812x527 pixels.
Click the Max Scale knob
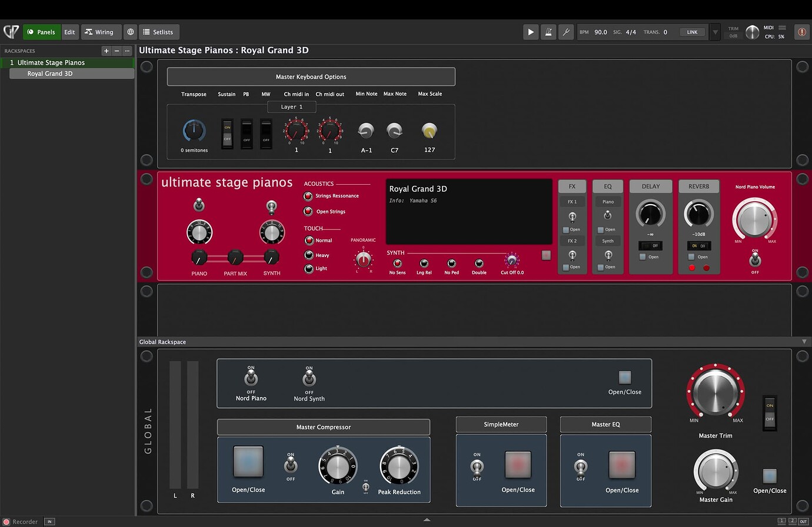tap(430, 131)
